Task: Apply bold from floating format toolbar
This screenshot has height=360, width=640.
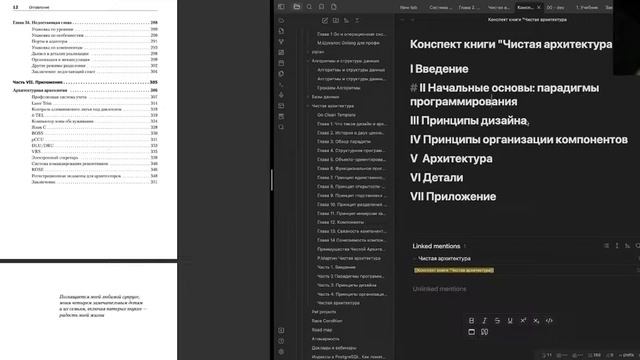Action: point(471,321)
